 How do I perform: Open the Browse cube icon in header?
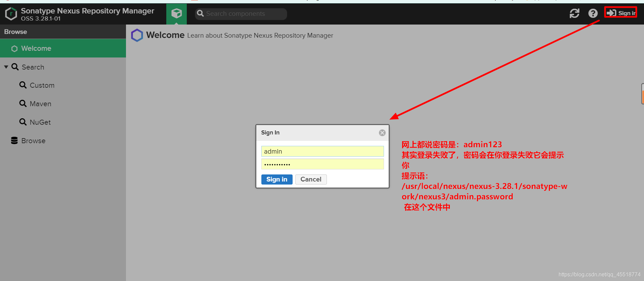[176, 14]
